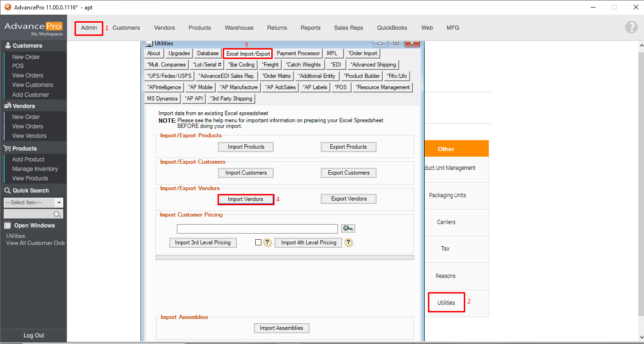Click Utilities in the Other column
The width and height of the screenshot is (644, 344).
click(446, 302)
